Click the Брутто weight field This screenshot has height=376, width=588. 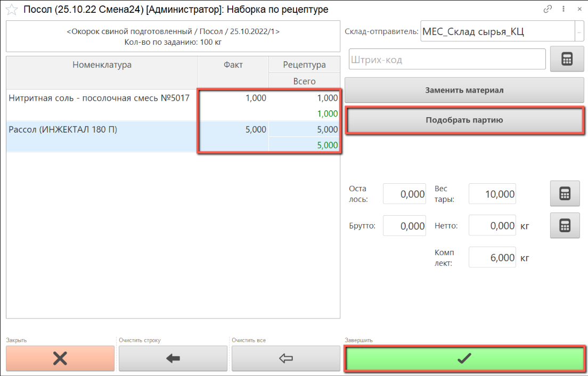404,226
